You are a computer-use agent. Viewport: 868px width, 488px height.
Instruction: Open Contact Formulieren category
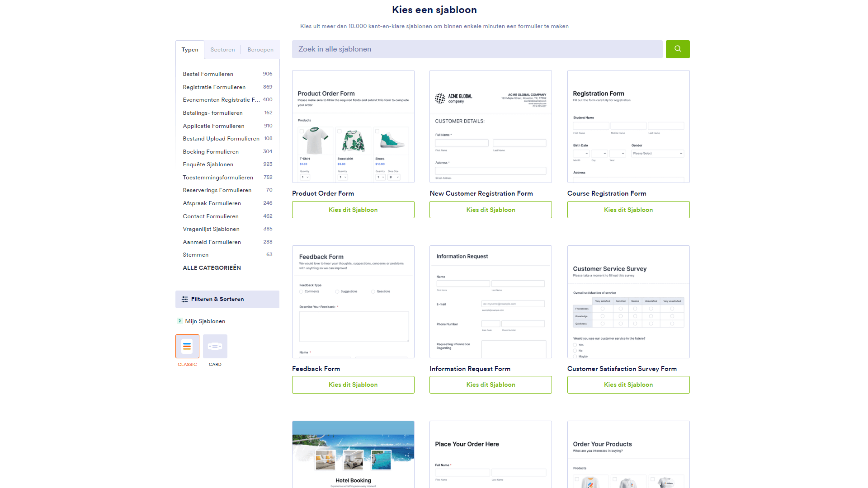(x=210, y=216)
